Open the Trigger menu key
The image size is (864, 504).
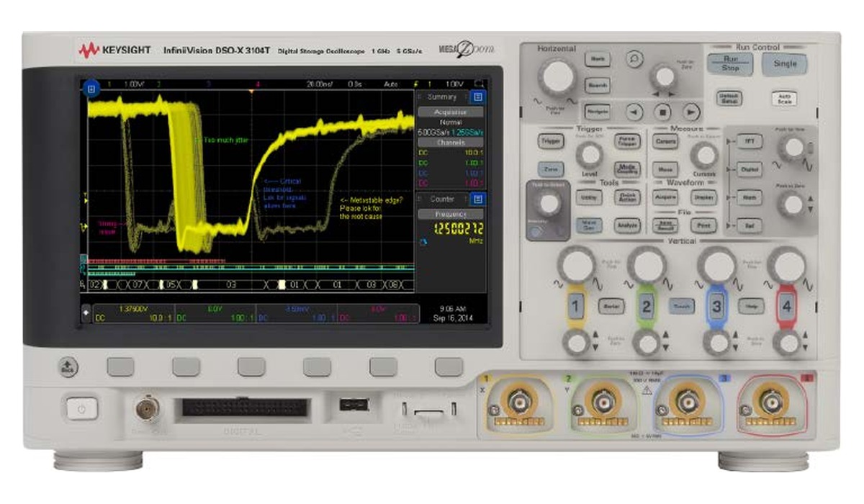point(552,142)
